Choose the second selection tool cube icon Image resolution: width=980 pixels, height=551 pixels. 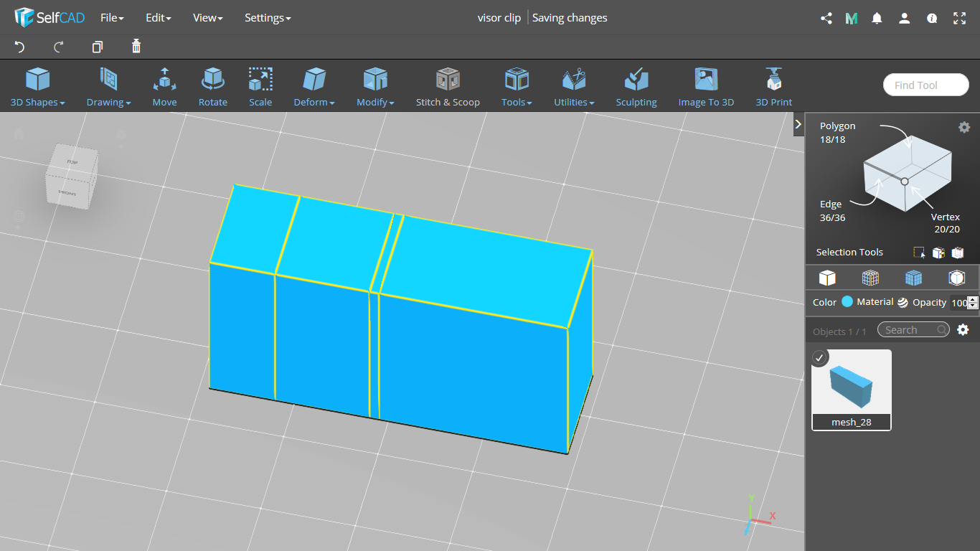point(938,253)
